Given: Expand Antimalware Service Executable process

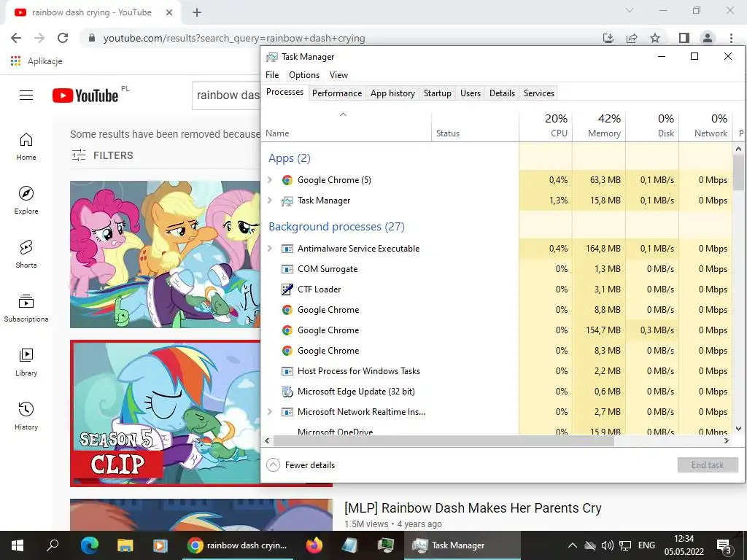Looking at the screenshot, I should (x=270, y=248).
